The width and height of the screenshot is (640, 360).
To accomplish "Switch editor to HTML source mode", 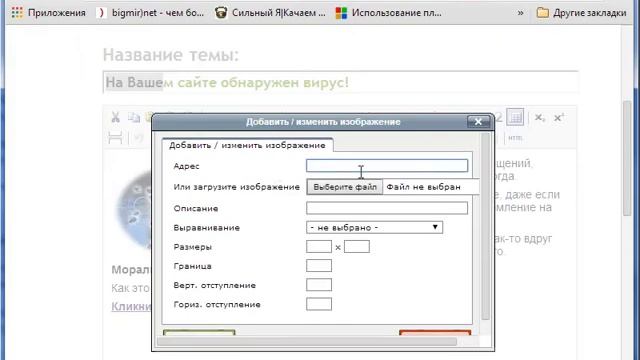I will coord(515,138).
